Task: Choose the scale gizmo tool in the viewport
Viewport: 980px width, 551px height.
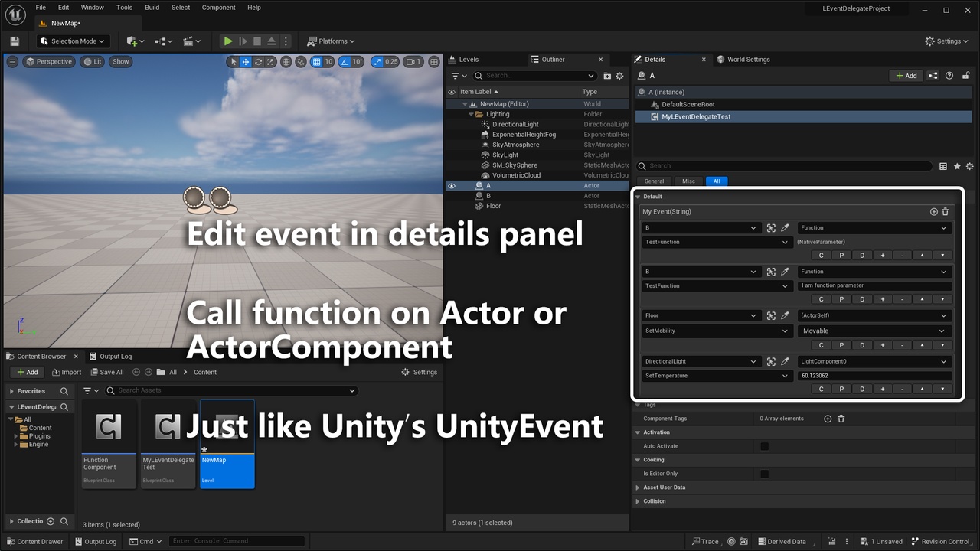Action: pos(271,62)
